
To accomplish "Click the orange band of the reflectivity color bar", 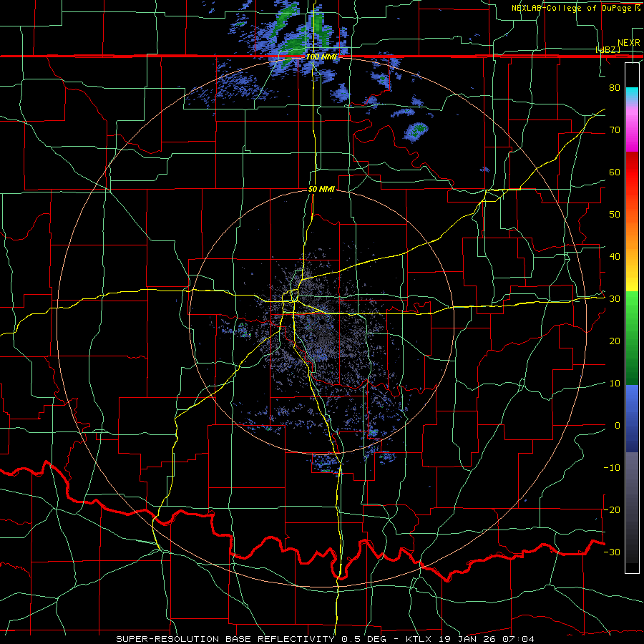I will [632, 230].
